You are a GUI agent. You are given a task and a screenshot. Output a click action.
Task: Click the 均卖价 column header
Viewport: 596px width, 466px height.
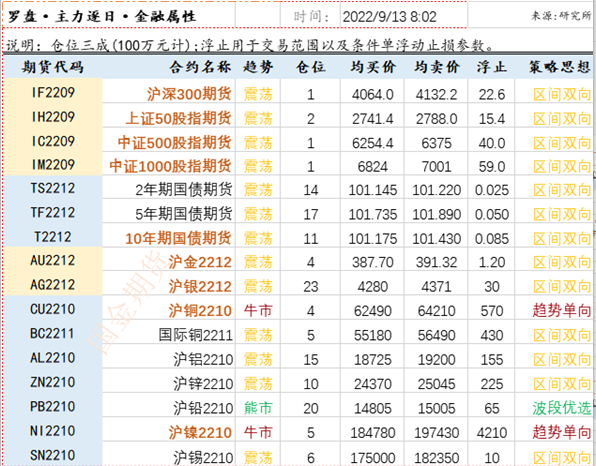pos(436,67)
